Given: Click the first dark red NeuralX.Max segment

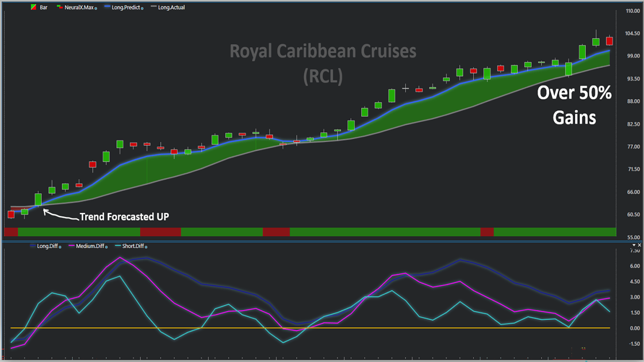Looking at the screenshot, I should [x=11, y=232].
